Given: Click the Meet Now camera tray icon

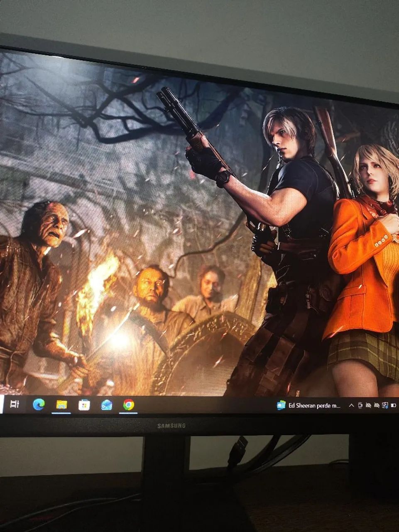Looking at the screenshot, I should (x=360, y=405).
